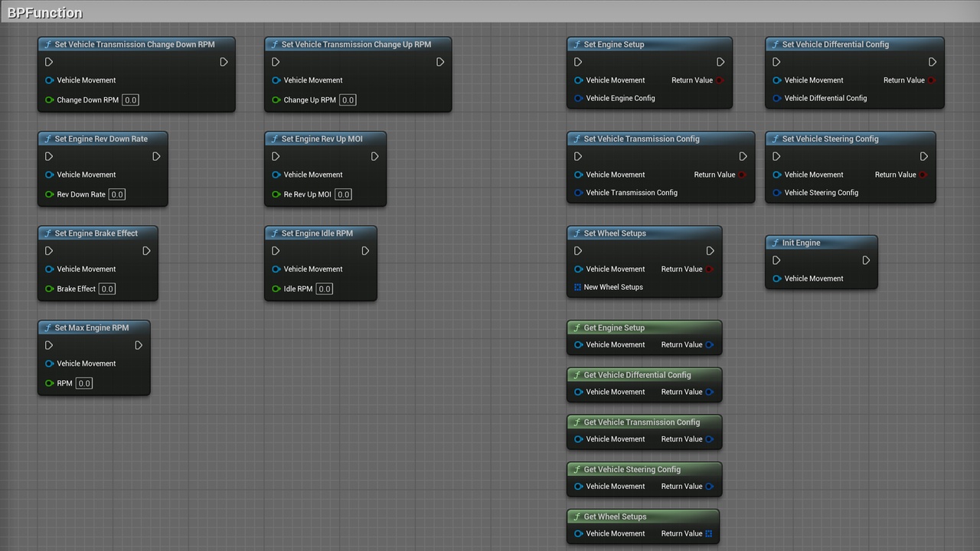The image size is (980, 551).
Task: Click Return Value array pin on Get Wheel Setups
Action: tap(709, 533)
